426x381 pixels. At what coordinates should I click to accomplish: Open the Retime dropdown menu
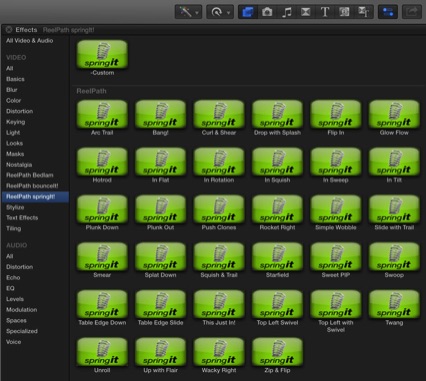pos(219,12)
